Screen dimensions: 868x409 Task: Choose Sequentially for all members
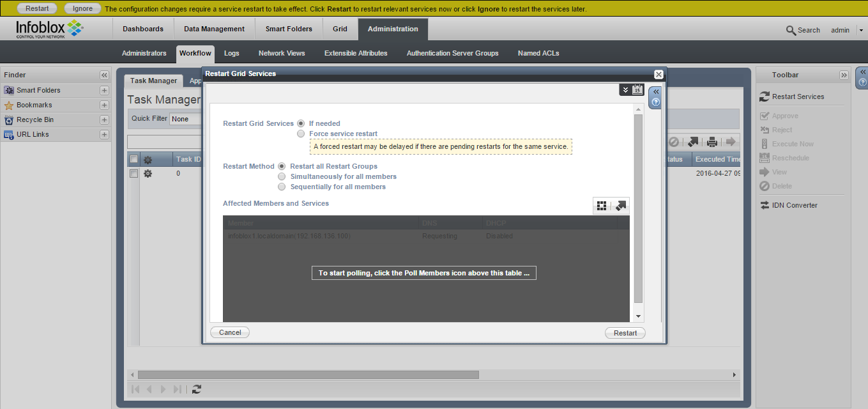(x=282, y=187)
